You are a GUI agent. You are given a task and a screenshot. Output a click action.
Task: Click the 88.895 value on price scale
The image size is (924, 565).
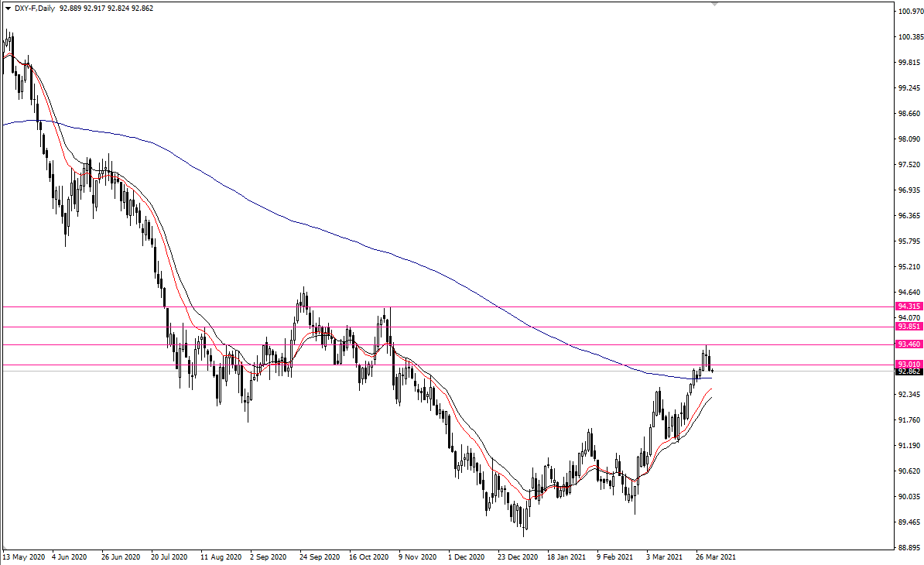tap(909, 548)
